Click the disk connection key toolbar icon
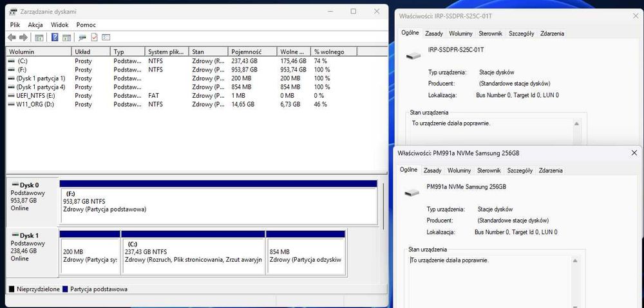644x308 pixels. point(82,38)
